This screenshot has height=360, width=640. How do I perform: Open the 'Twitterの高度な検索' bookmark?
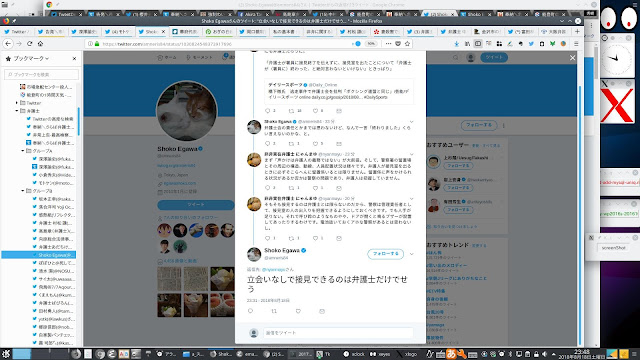pos(50,119)
